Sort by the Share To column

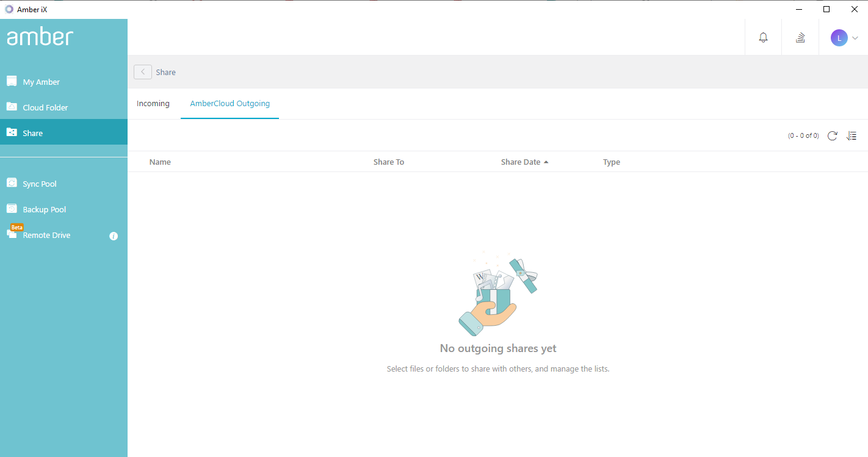click(389, 162)
